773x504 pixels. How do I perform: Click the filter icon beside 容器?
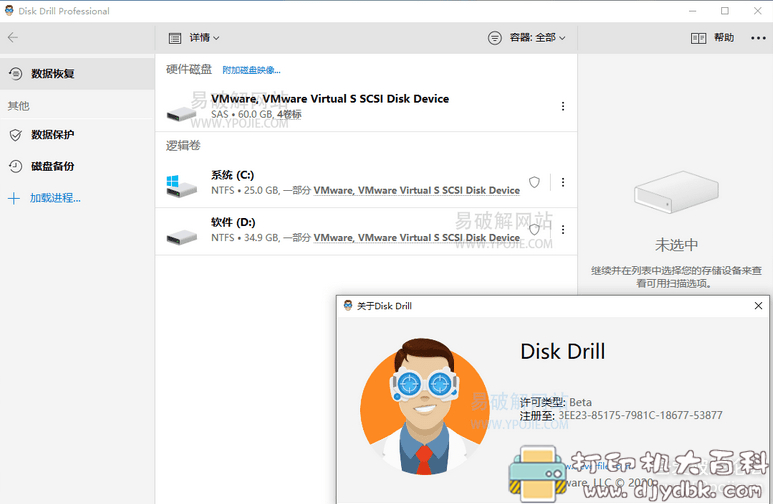tap(494, 37)
